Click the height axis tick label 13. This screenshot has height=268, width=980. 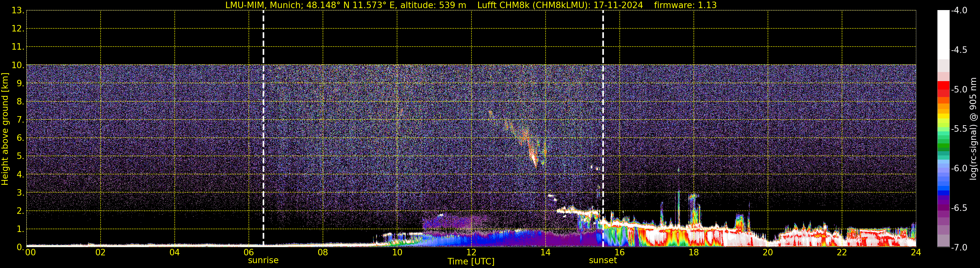coord(18,10)
